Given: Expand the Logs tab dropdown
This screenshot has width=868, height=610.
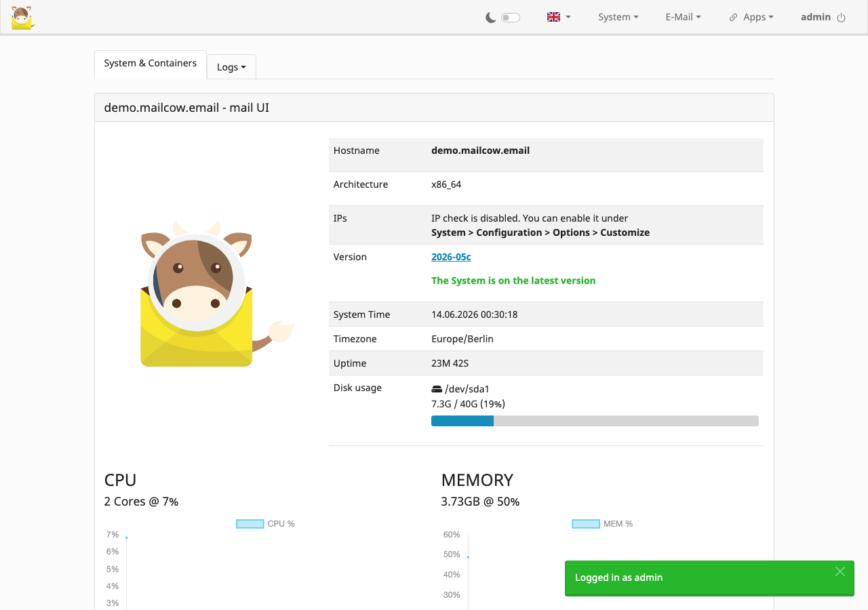Looking at the screenshot, I should [x=231, y=67].
